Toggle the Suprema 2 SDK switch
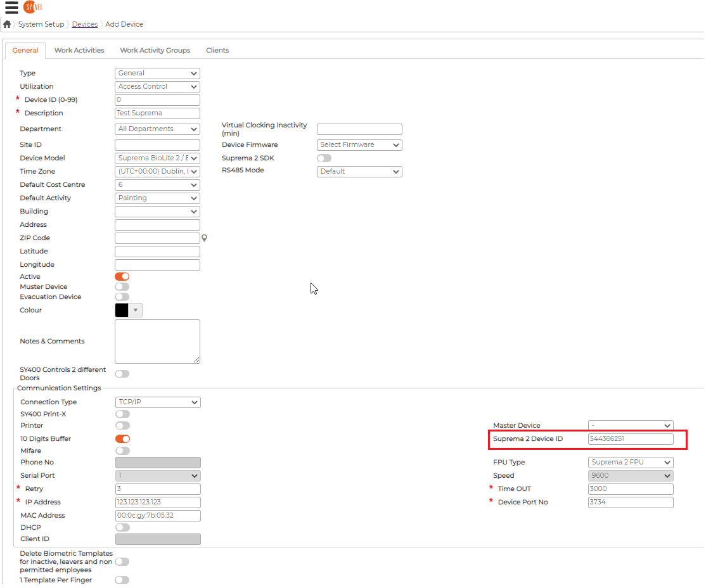706x588 pixels. tap(324, 158)
